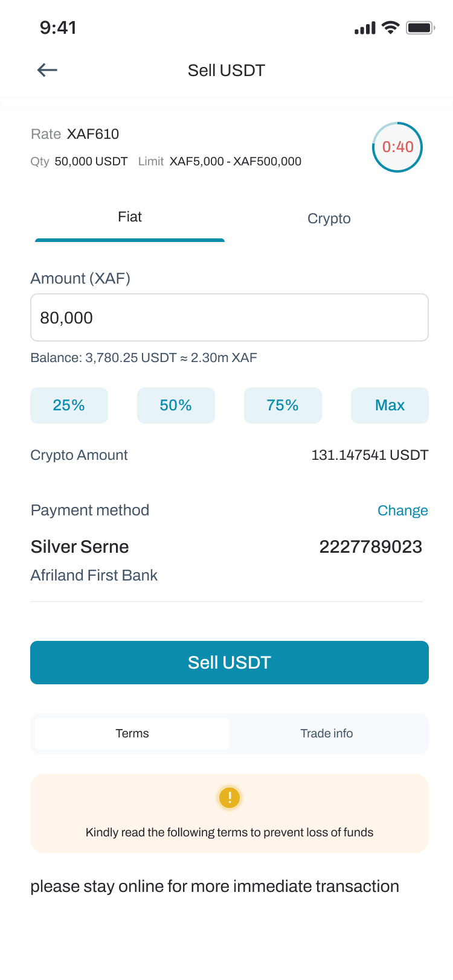The height and width of the screenshot is (980, 453).
Task: Focus the Amount (XAF) input field
Action: point(230,317)
